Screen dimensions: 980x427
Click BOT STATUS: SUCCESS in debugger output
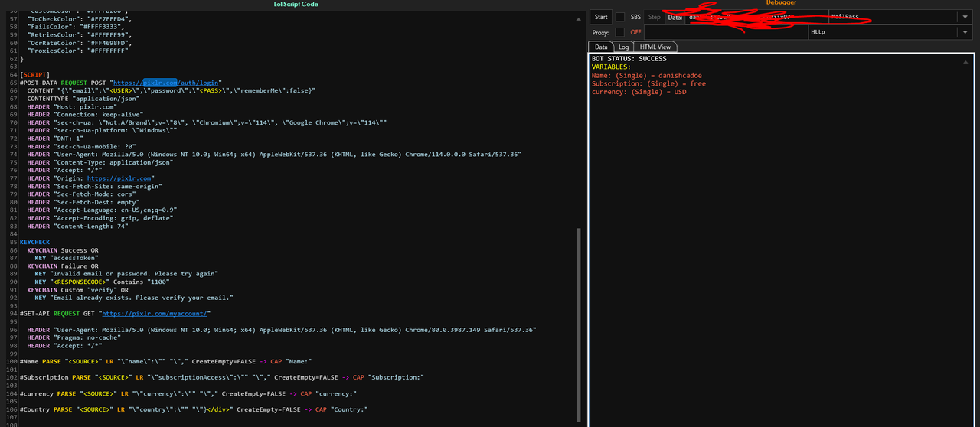629,59
